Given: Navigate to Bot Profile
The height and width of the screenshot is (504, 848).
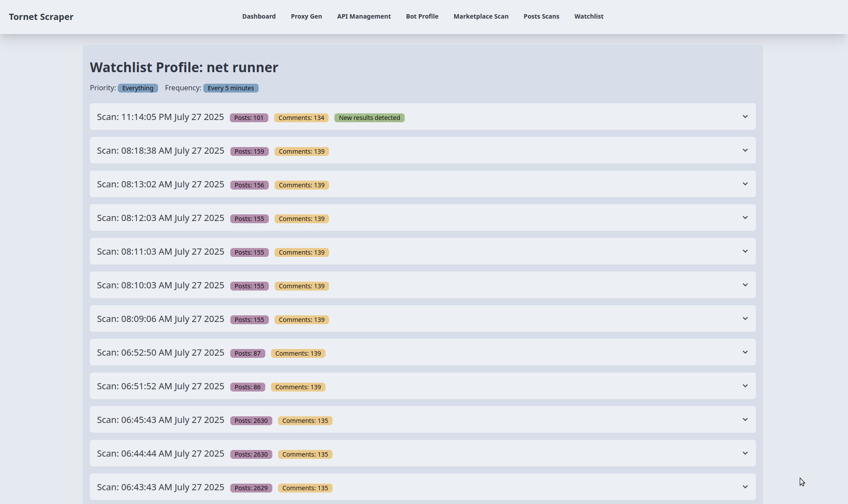Looking at the screenshot, I should [422, 16].
